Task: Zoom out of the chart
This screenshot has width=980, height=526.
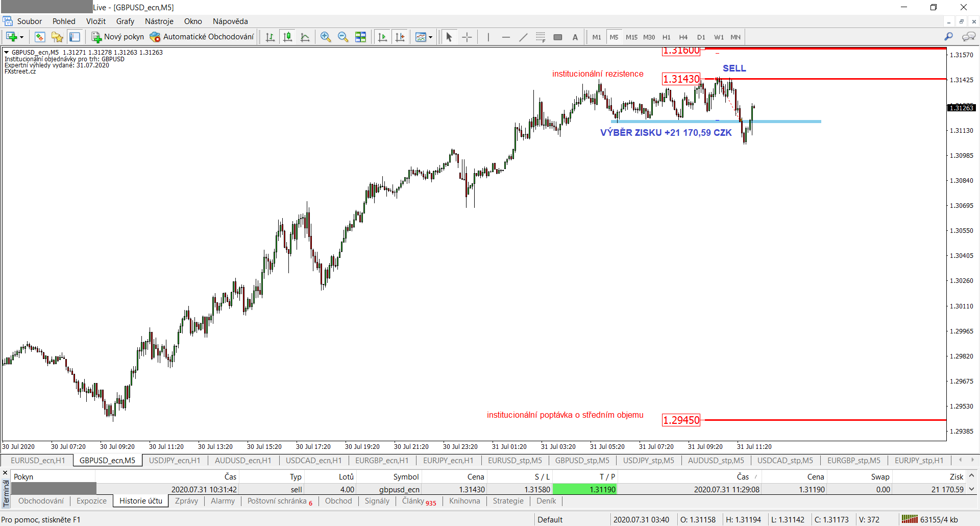Action: (343, 37)
